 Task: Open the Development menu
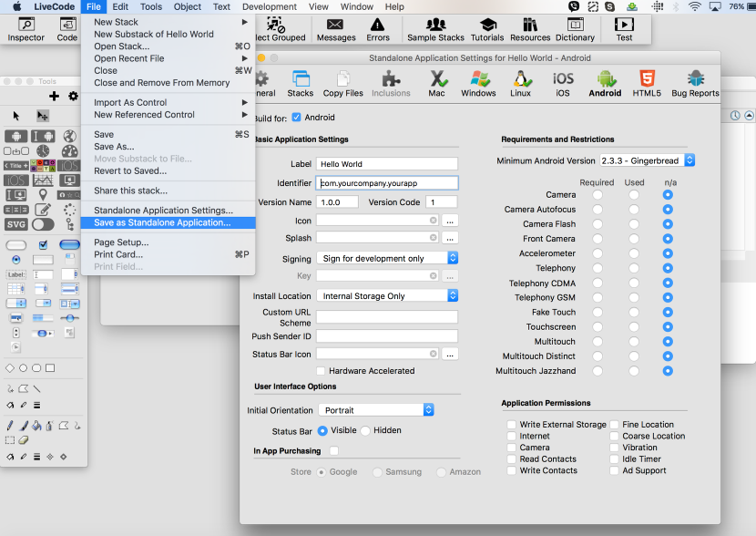coord(270,6)
